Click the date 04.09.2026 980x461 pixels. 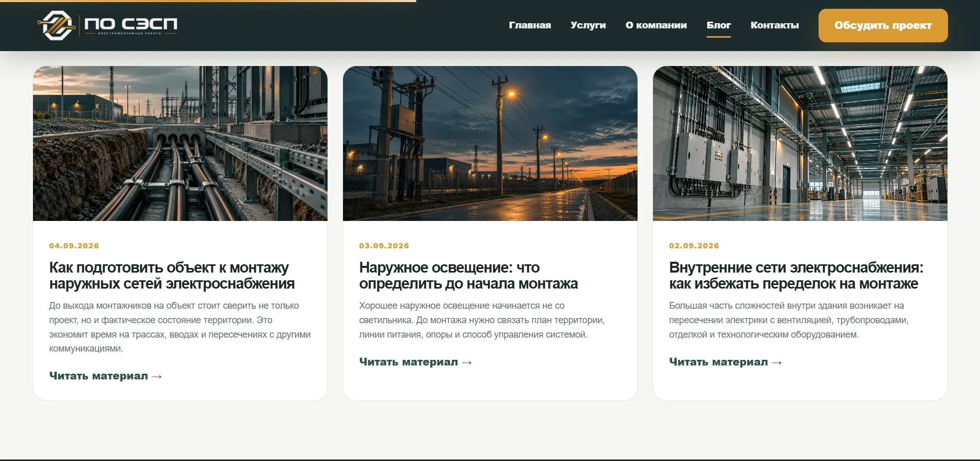pyautogui.click(x=74, y=246)
